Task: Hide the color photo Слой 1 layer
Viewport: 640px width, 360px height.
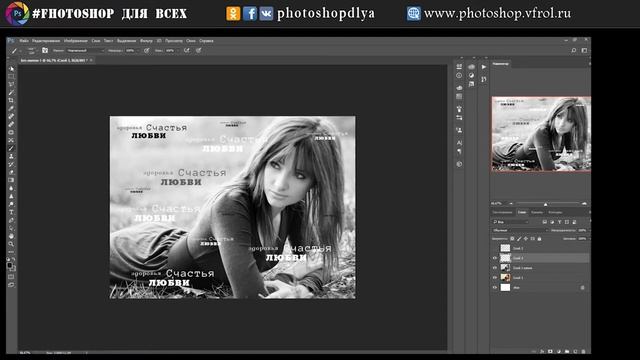Action: [495, 278]
